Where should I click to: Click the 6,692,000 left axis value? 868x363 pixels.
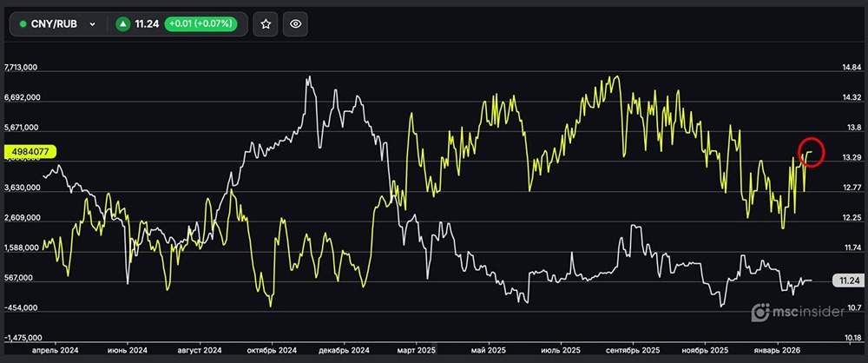(x=21, y=97)
